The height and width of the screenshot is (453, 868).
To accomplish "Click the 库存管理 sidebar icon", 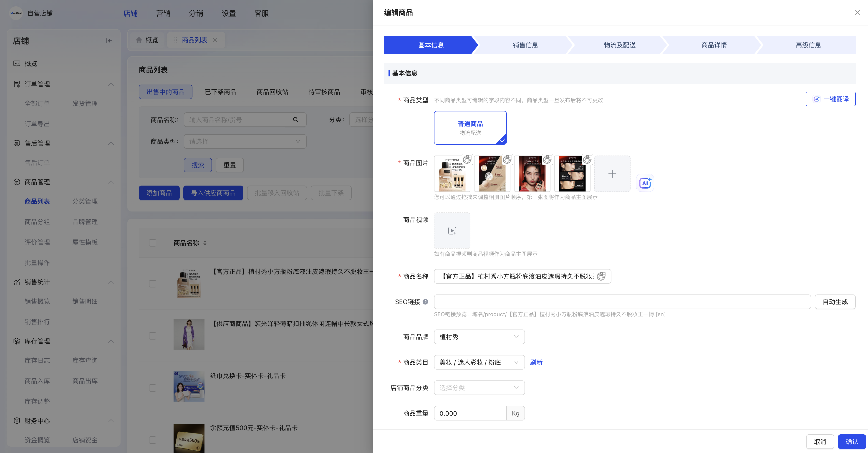I will pos(17,341).
